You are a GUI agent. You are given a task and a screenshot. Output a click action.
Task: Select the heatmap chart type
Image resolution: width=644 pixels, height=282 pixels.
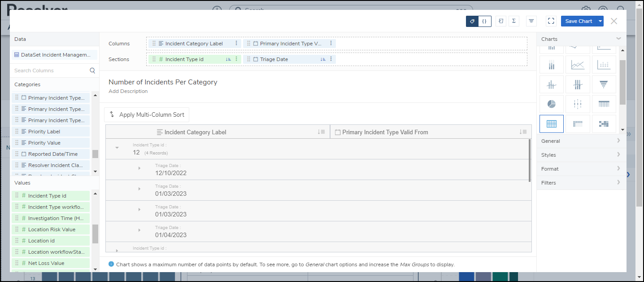(x=604, y=124)
